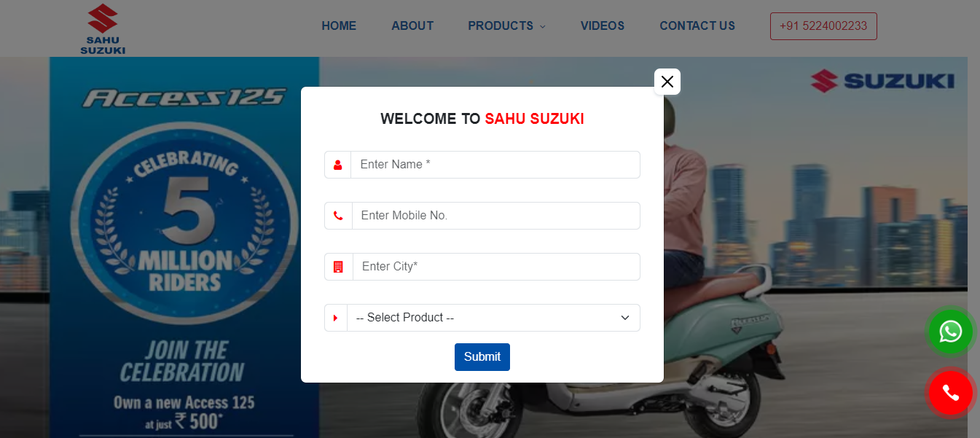Focus the Enter Name input field
Screen dimensions: 980x438
(495, 165)
